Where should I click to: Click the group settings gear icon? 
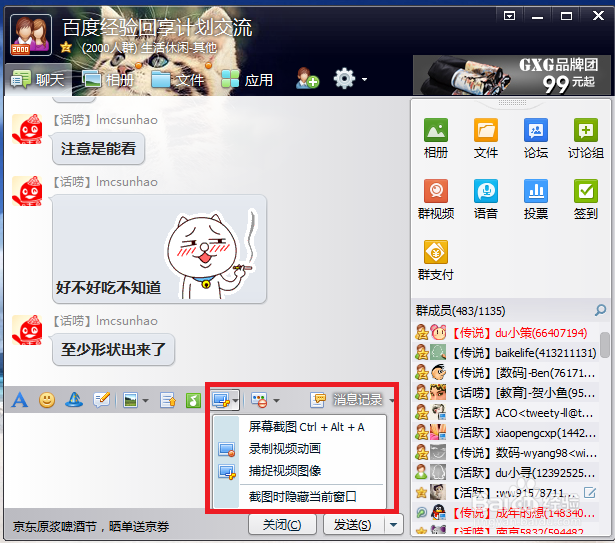point(344,78)
